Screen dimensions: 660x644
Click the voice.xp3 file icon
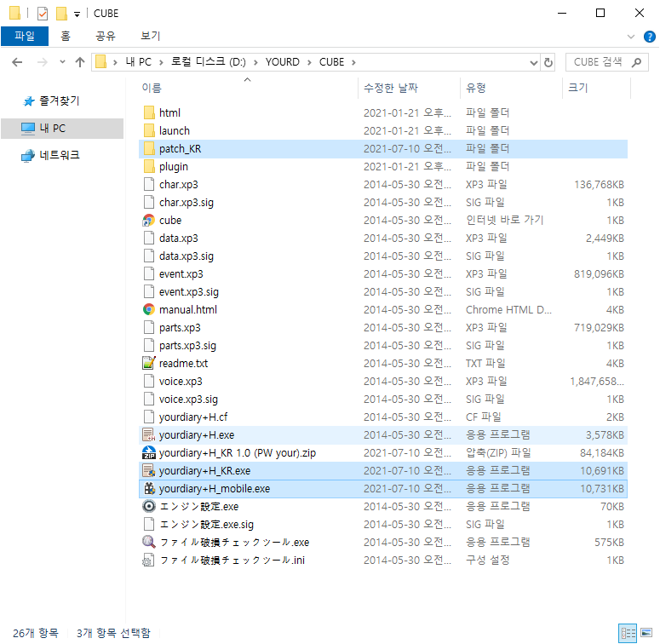(x=148, y=381)
